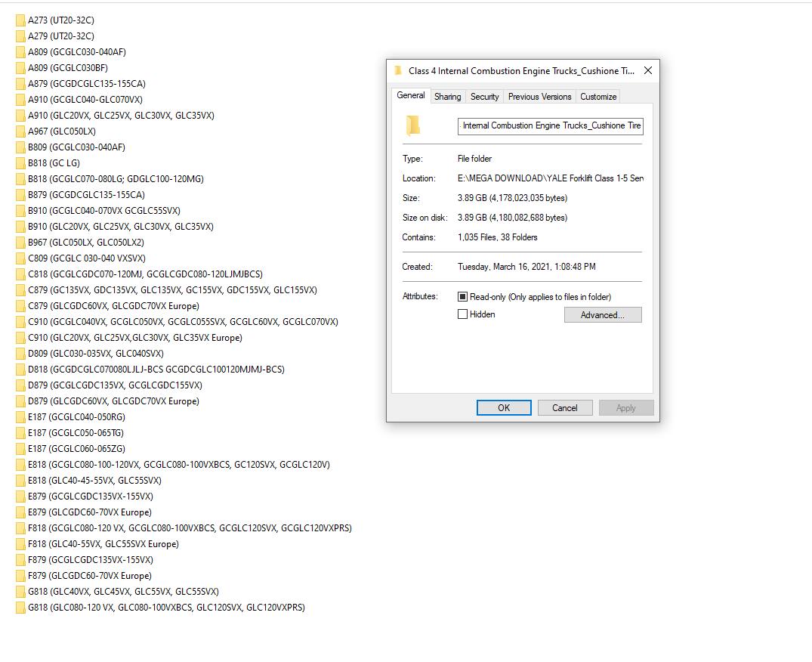Select folder C879 (GC135VX, GDC135VX...)
Screen dimensions: 812x662
point(167,290)
